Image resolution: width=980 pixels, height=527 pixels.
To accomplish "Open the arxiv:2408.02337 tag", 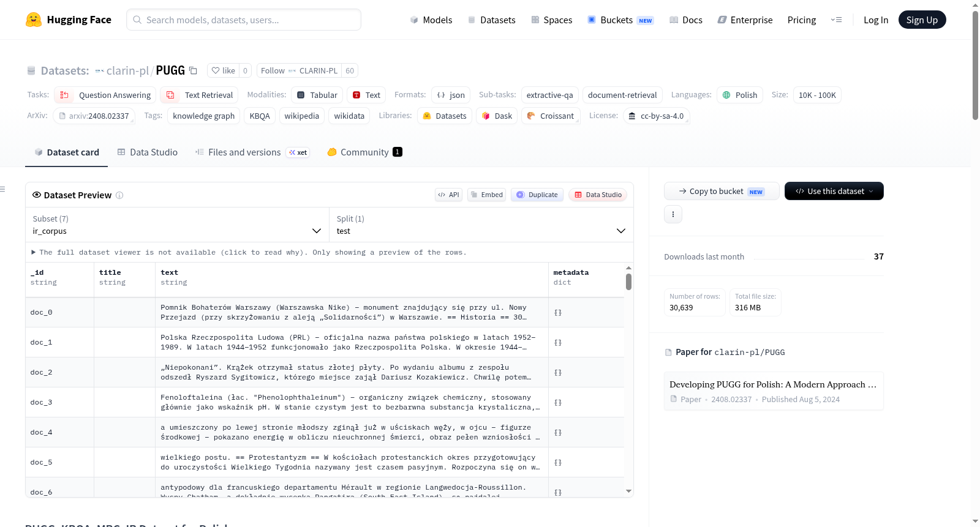I will (x=94, y=116).
